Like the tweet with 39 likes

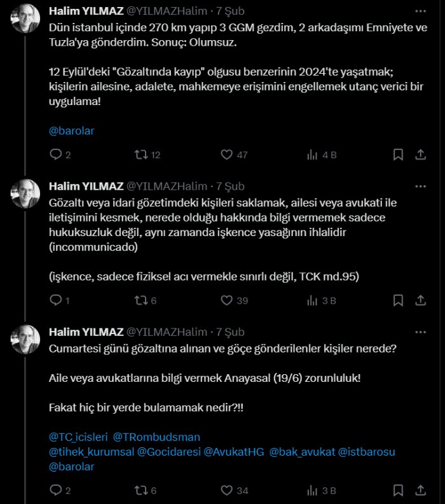coord(227,300)
